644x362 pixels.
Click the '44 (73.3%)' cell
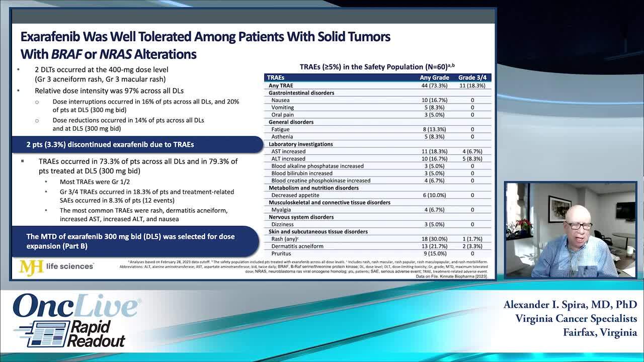pos(434,85)
